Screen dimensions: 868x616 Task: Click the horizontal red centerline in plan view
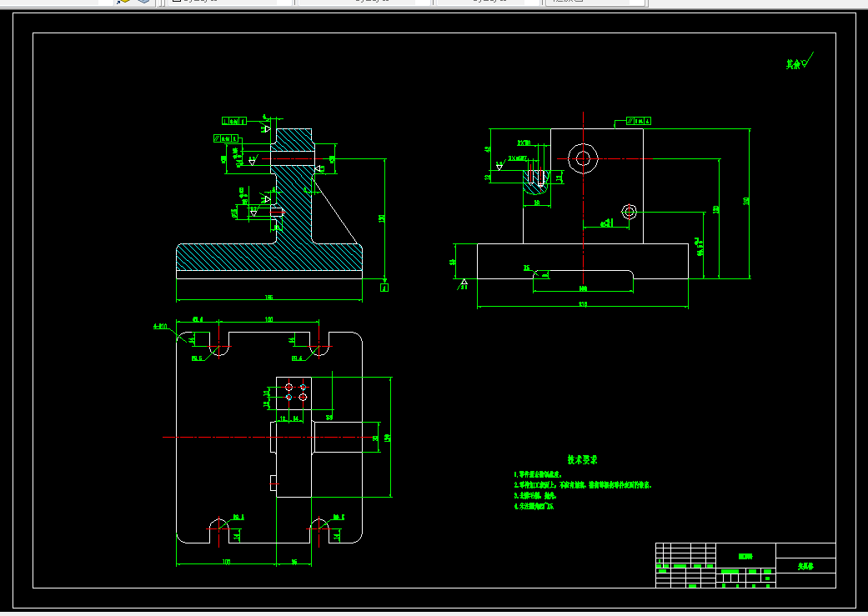pyautogui.click(x=269, y=438)
